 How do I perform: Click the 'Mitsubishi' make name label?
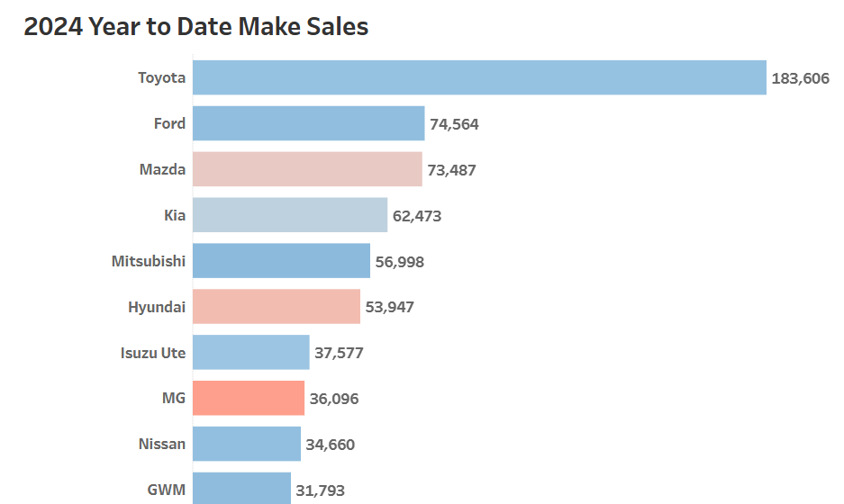(x=149, y=261)
